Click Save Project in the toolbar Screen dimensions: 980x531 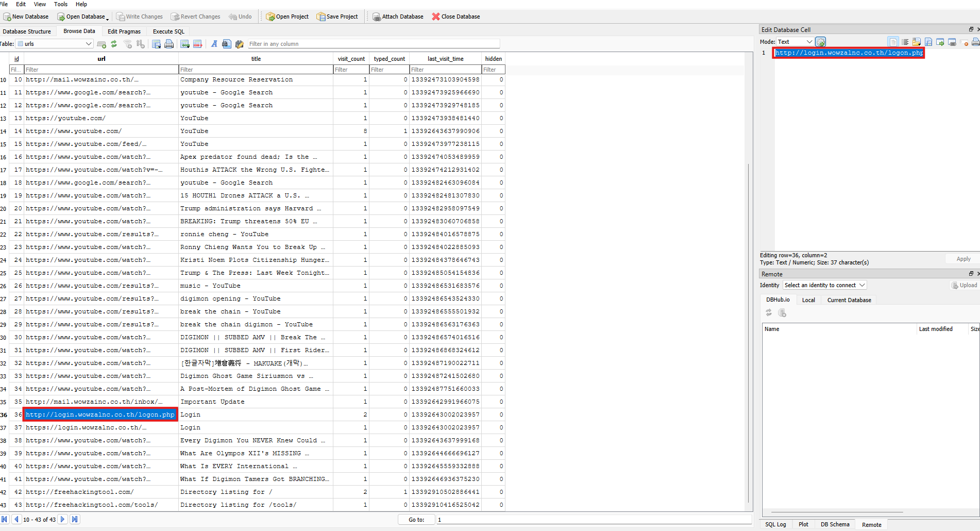tap(337, 16)
